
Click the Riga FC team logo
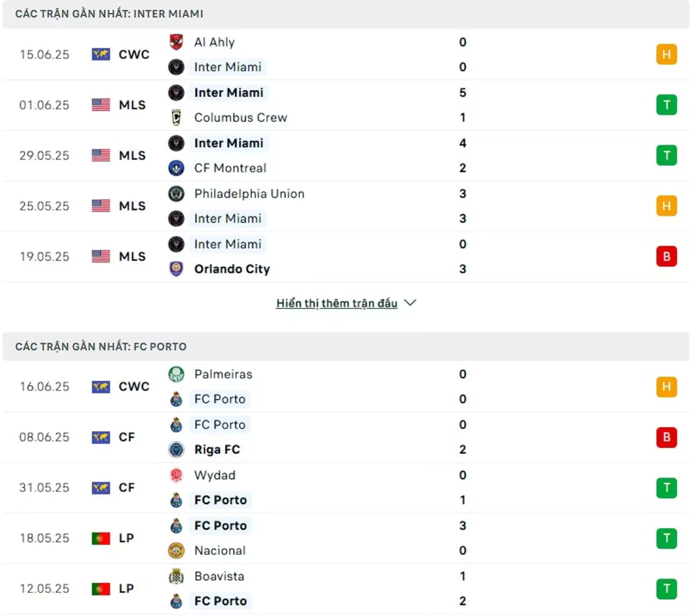(x=176, y=449)
